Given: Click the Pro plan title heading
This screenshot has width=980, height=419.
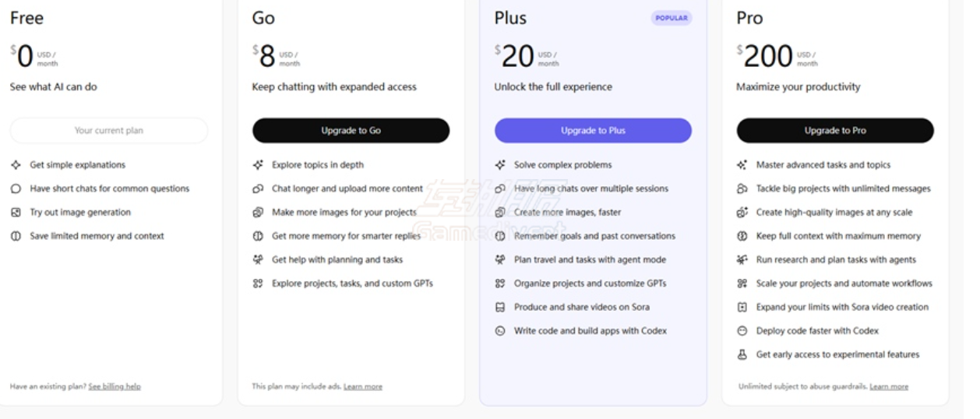Looking at the screenshot, I should click(749, 18).
